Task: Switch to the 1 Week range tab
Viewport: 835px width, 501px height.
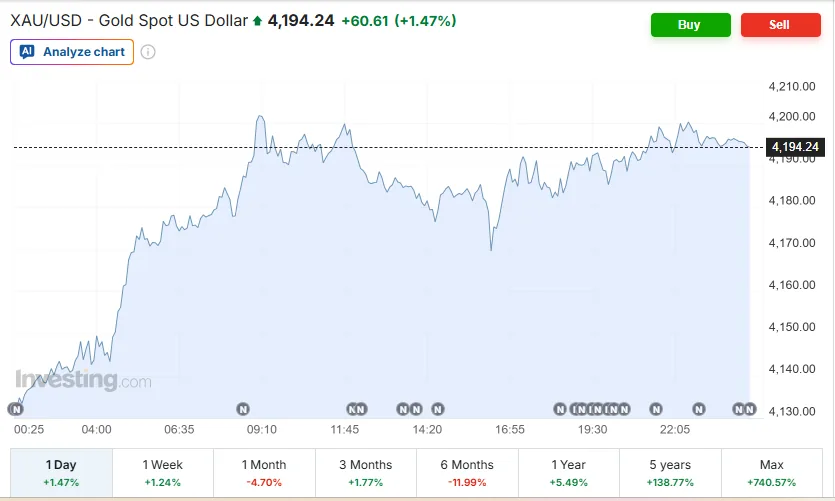Action: pyautogui.click(x=162, y=473)
